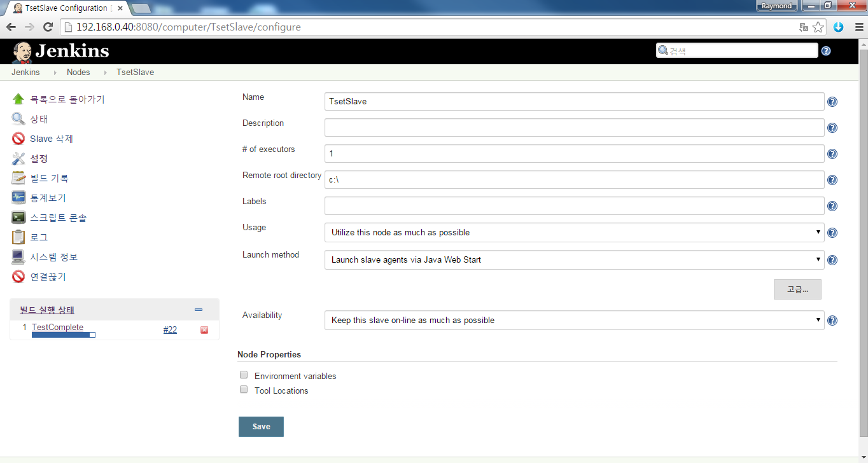Click the clipboard log icon
868x463 pixels.
click(x=18, y=237)
